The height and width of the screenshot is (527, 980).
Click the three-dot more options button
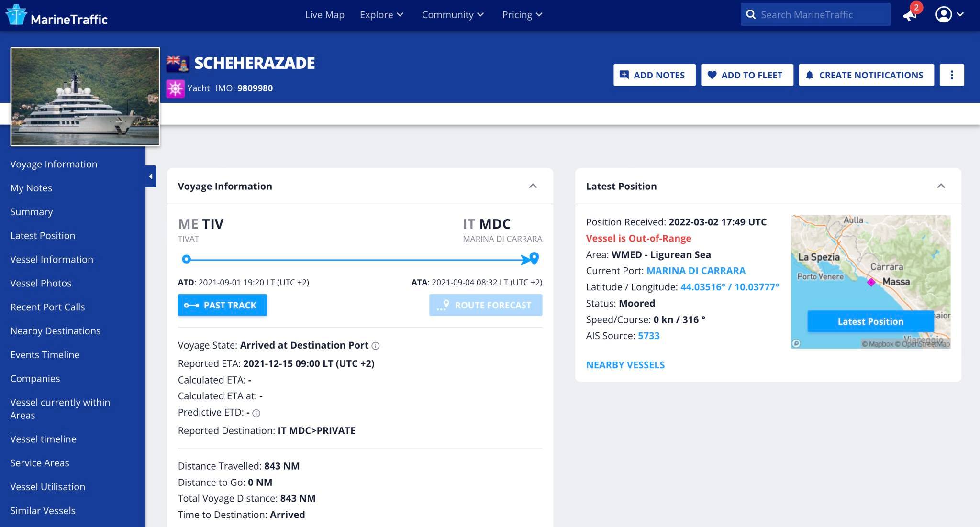pyautogui.click(x=951, y=75)
